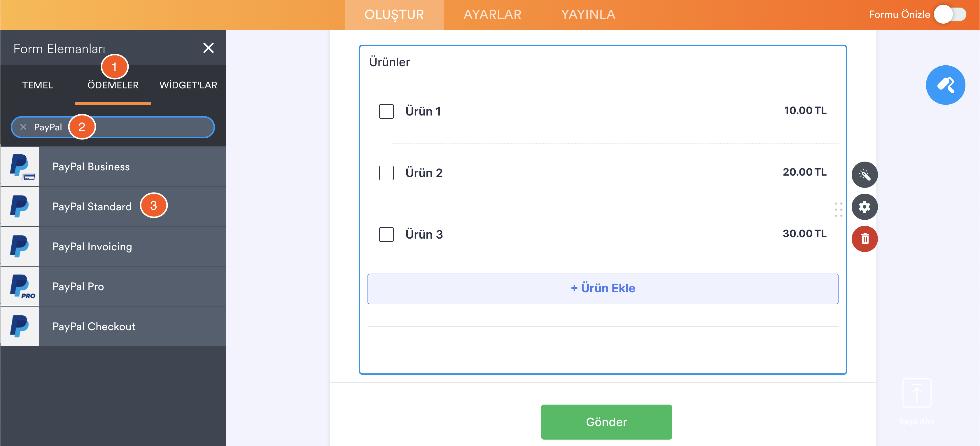Go to the AYARLAR tab
This screenshot has width=980, height=446.
coord(492,15)
